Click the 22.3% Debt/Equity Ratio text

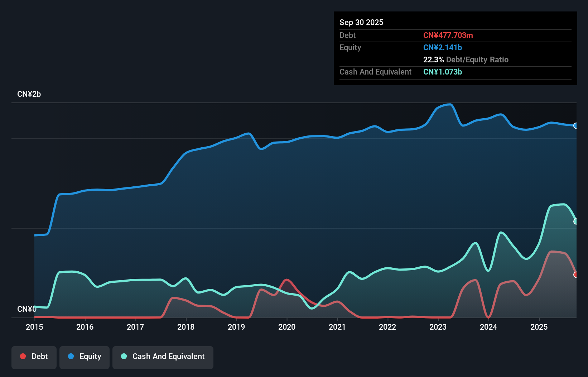coord(466,59)
